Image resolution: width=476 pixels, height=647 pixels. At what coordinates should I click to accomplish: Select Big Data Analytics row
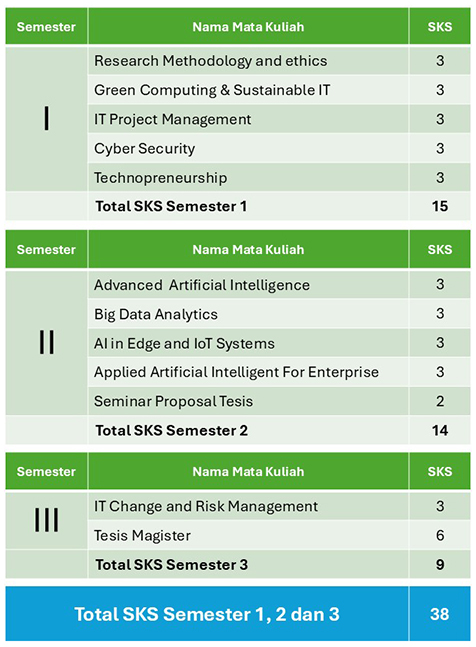point(279,314)
